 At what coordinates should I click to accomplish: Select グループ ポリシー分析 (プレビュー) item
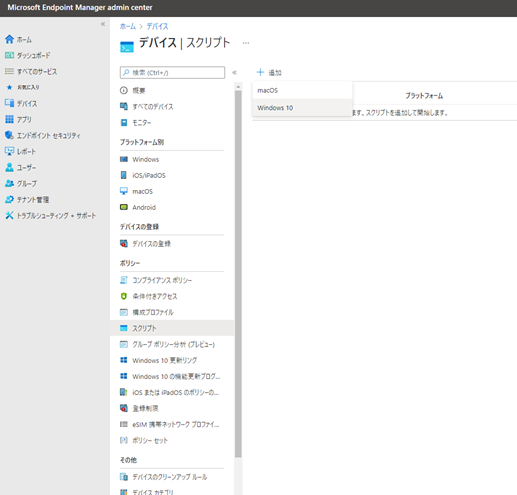(x=172, y=344)
